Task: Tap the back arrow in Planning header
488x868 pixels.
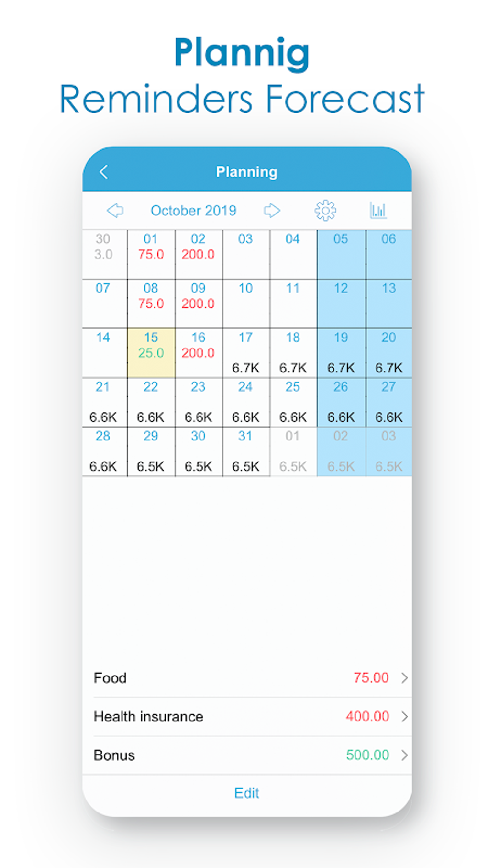Action: [x=104, y=172]
